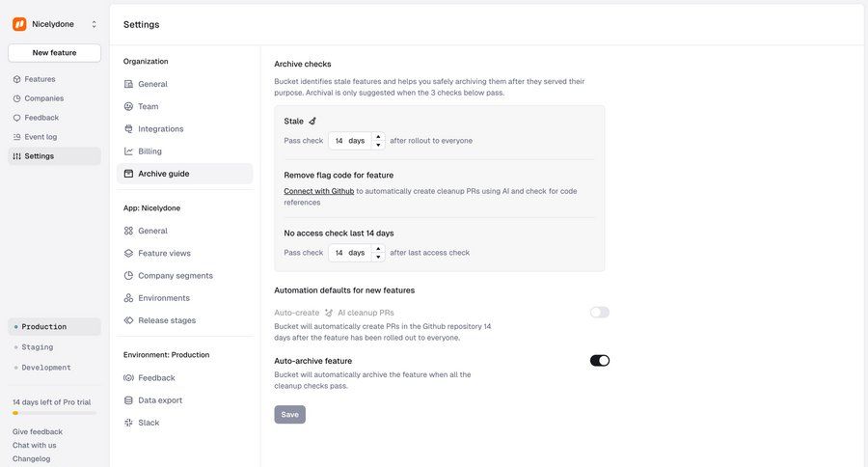This screenshot has width=868, height=467.
Task: Click the Nicelydone orange logo icon
Action: click(x=19, y=24)
